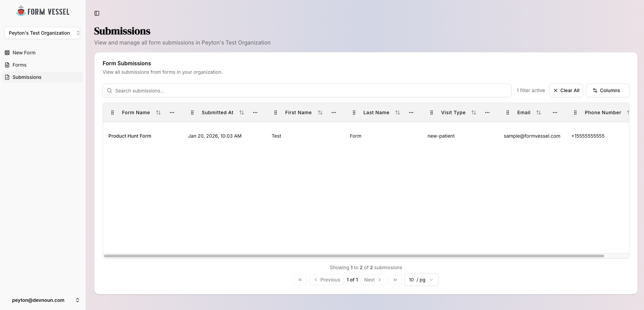This screenshot has width=644, height=310.
Task: Click the magnifier icon in the search bar
Action: (x=109, y=90)
